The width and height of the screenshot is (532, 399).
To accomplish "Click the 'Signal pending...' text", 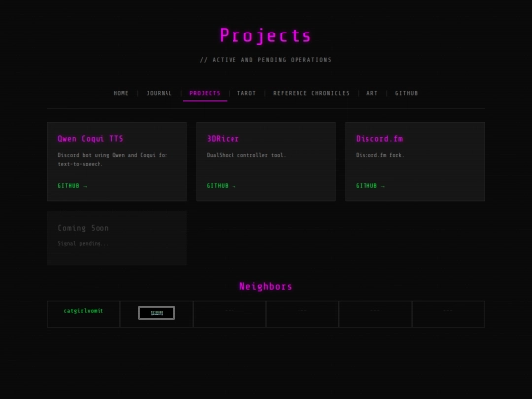I will (x=83, y=243).
